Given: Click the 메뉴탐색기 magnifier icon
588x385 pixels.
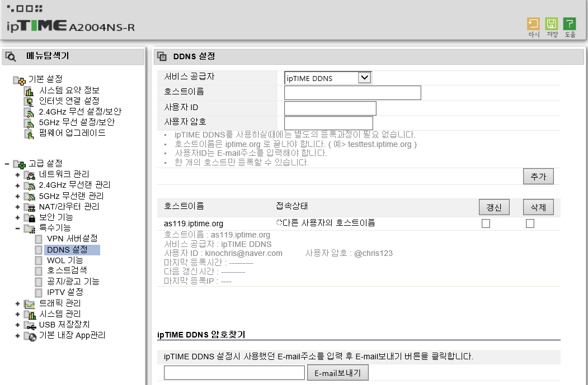Looking at the screenshot, I should (x=11, y=56).
